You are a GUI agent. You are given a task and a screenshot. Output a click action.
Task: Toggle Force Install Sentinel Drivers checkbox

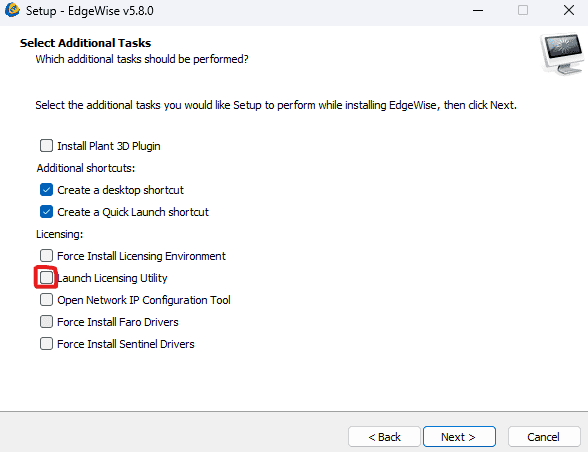[46, 344]
